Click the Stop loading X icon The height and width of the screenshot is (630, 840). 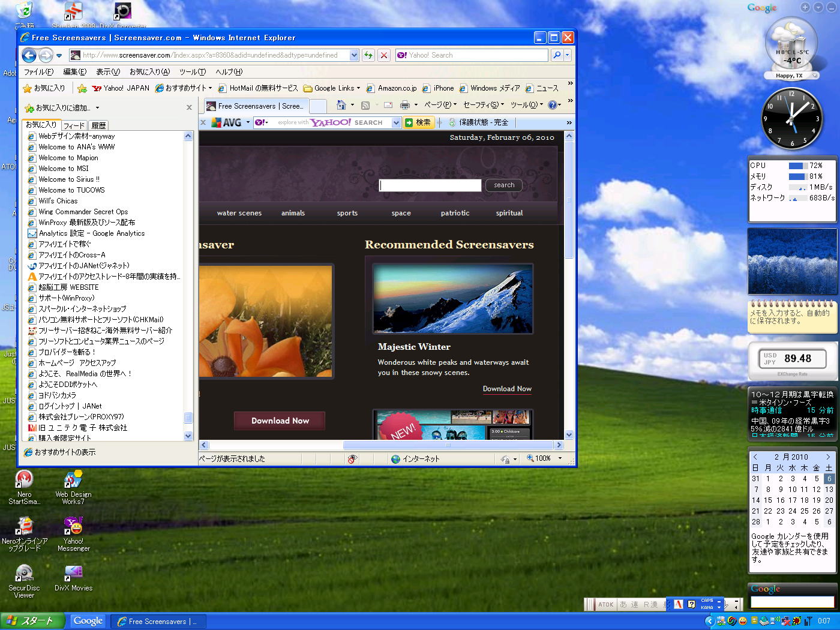[x=384, y=55]
